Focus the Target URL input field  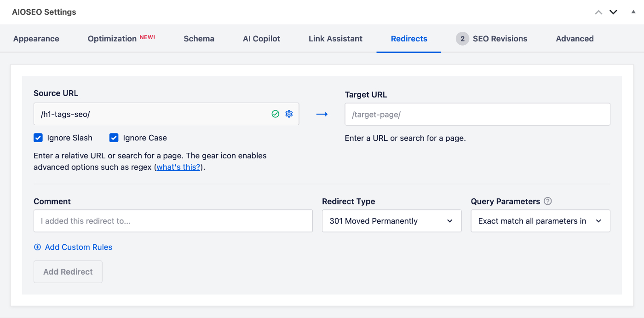click(477, 114)
